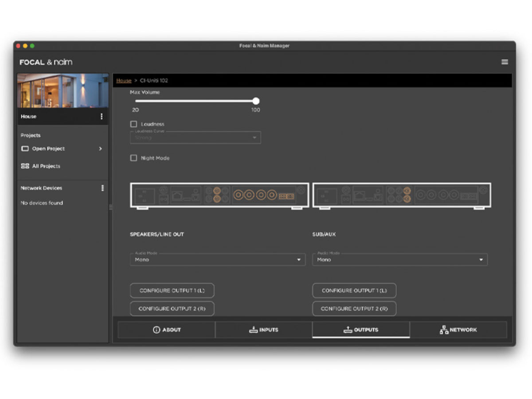Click the right device rear panel diagram
The image size is (532, 399).
(x=402, y=195)
